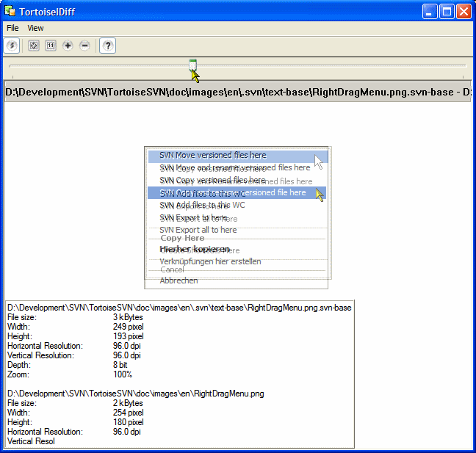Image resolution: width=476 pixels, height=453 pixels.
Task: Click the right end of the blend slider track
Action: 464,65
